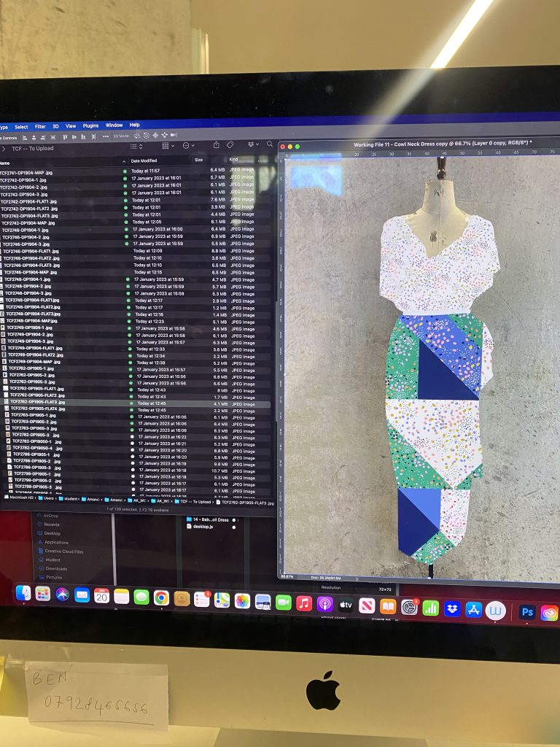Select Applications in rear Finder sidebar
The width and height of the screenshot is (560, 747).
[52, 542]
